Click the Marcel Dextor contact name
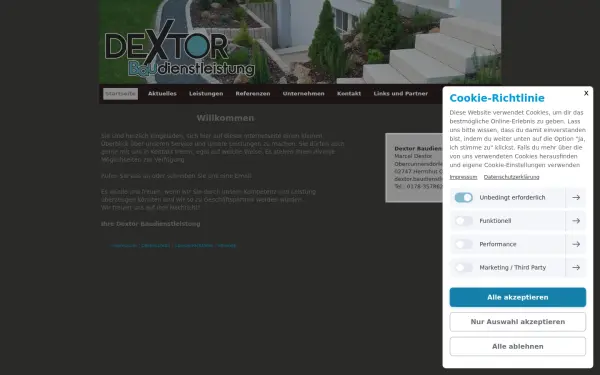Image resolution: width=600 pixels, height=375 pixels. 413,156
